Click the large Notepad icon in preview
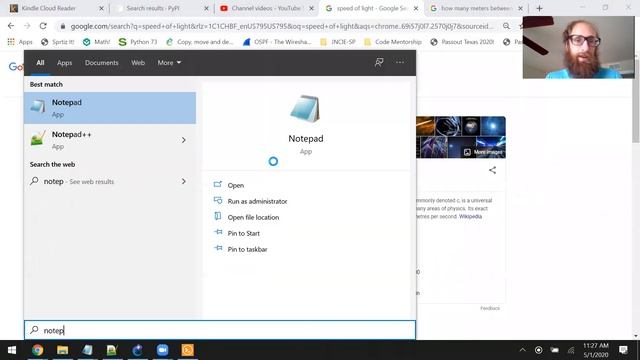 tap(305, 109)
